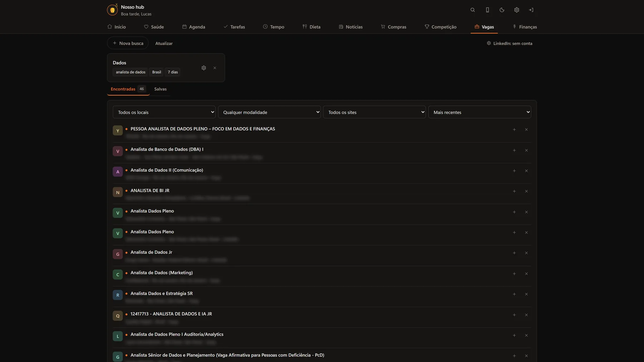Open the Mais recentes sort dropdown
This screenshot has width=644, height=362.
pyautogui.click(x=480, y=112)
